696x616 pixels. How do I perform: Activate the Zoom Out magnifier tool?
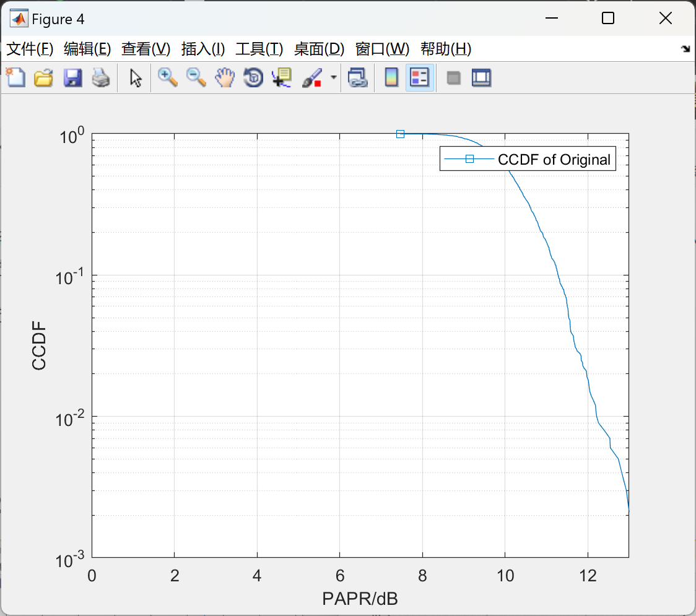pyautogui.click(x=196, y=77)
